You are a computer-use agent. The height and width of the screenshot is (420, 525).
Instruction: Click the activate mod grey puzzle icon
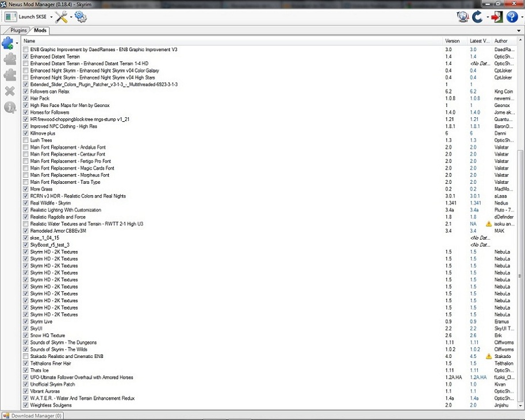[10, 59]
